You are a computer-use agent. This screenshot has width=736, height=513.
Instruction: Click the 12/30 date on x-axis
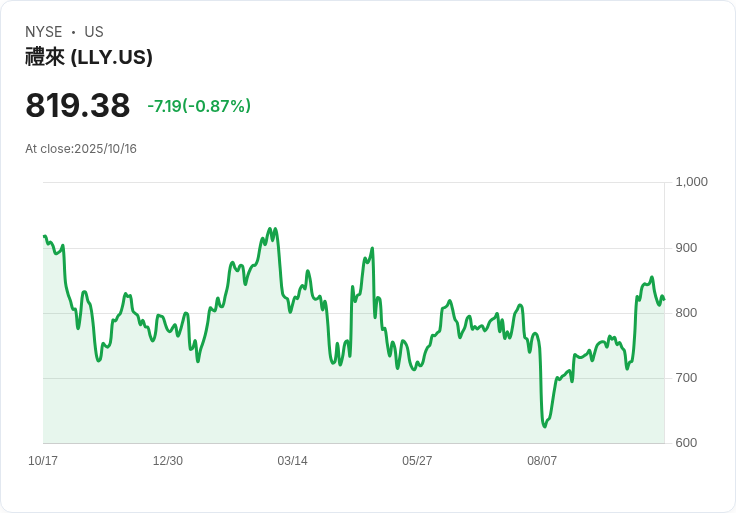pos(168,461)
